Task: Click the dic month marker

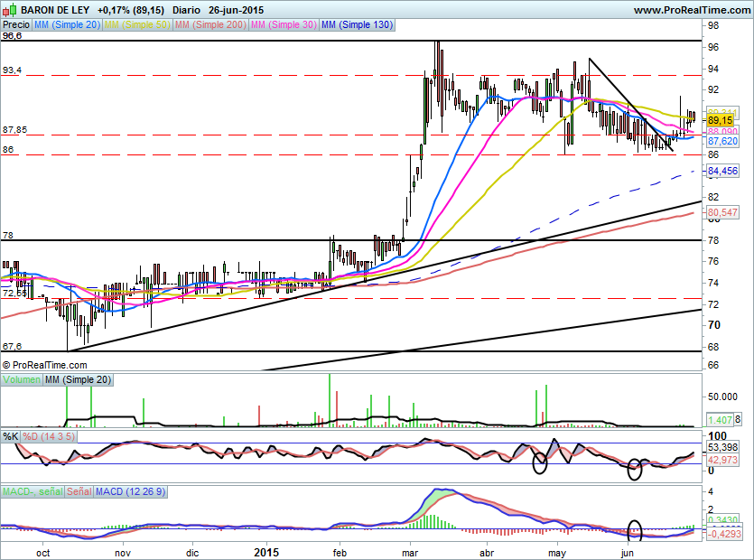Action: tap(192, 553)
